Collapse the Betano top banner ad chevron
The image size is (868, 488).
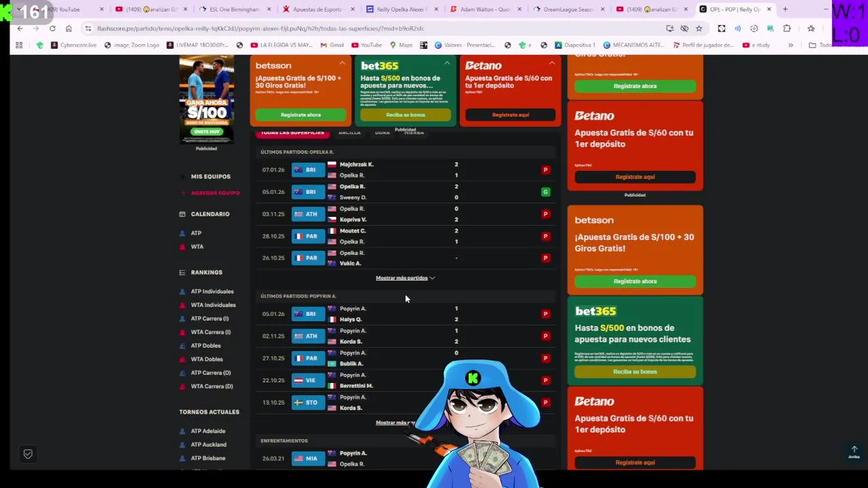coord(552,63)
